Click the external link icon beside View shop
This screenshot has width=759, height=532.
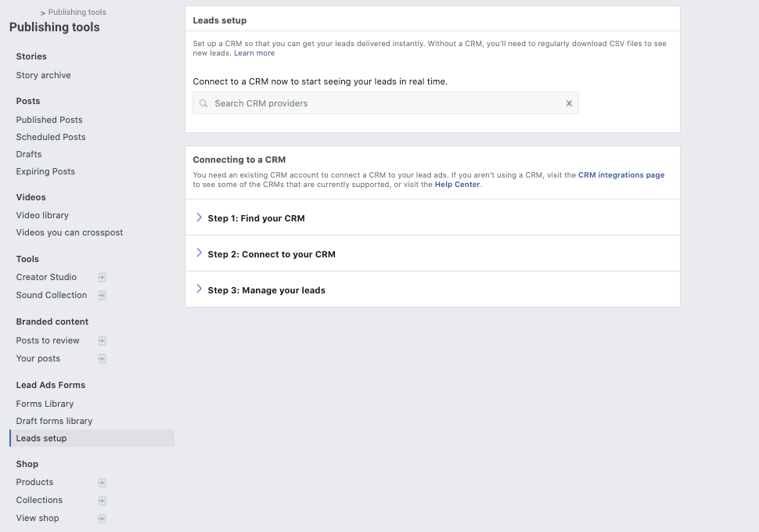[102, 519]
